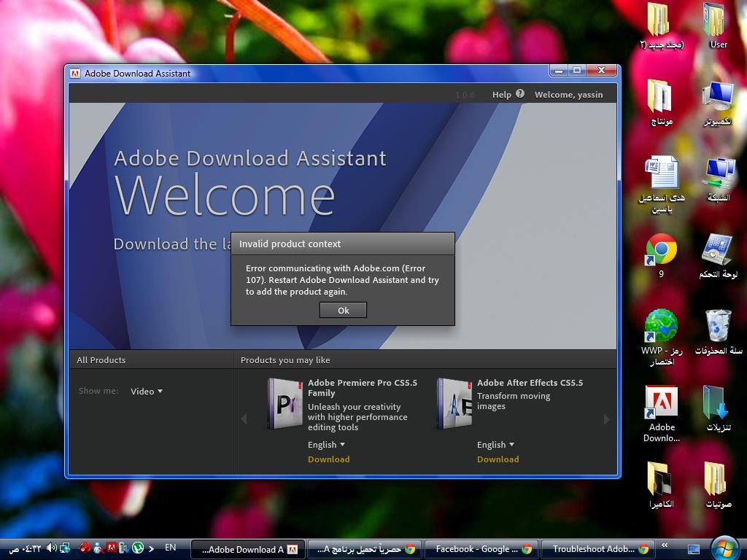Expand hidden tray icons arrow

click(x=152, y=549)
